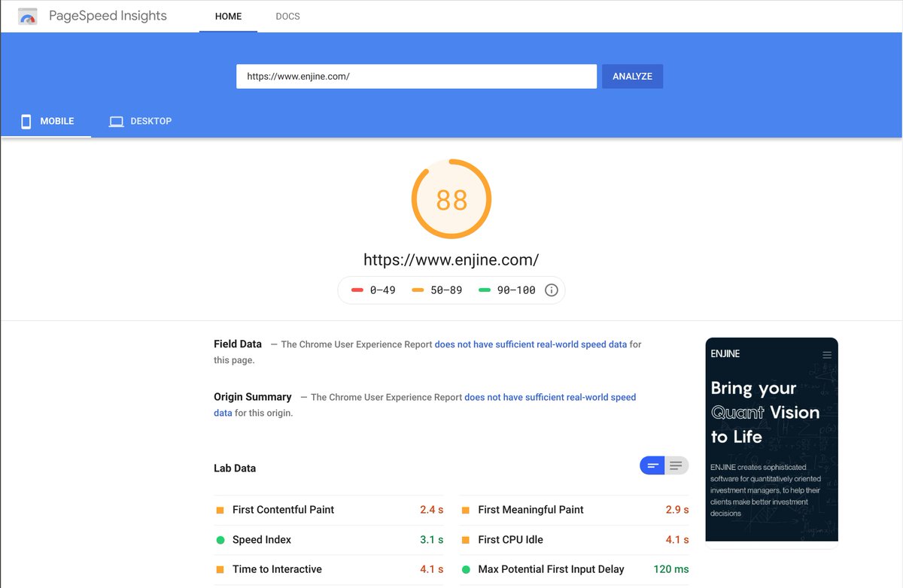The height and width of the screenshot is (588, 903).
Task: Click the First CPU Idle label
Action: coord(510,540)
